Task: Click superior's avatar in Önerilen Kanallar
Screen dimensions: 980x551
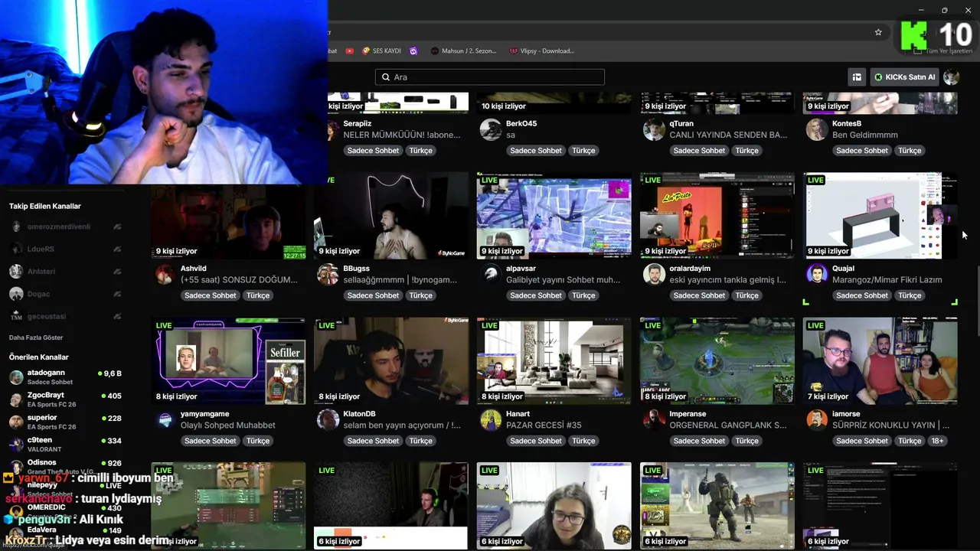Action: 16,422
